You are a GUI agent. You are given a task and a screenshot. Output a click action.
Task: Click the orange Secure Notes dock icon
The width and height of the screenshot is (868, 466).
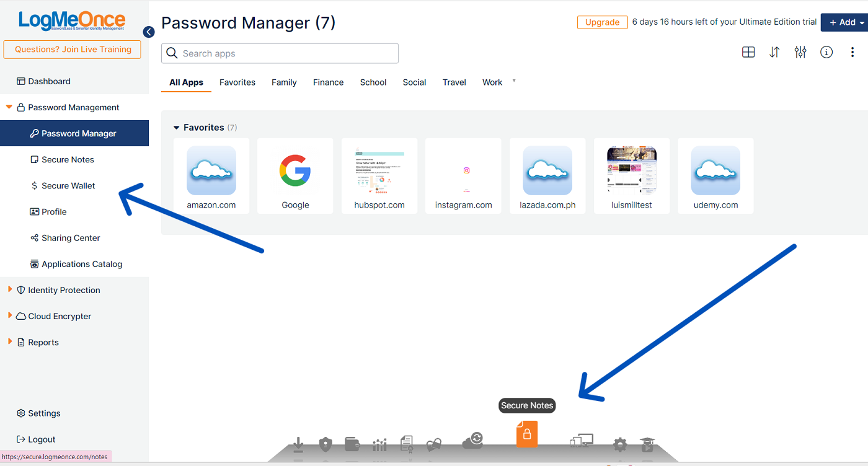pos(526,434)
